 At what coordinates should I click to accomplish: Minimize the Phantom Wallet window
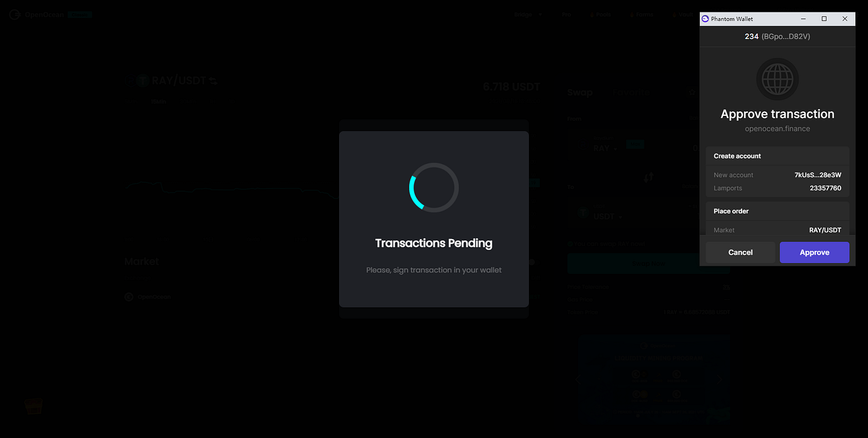804,19
